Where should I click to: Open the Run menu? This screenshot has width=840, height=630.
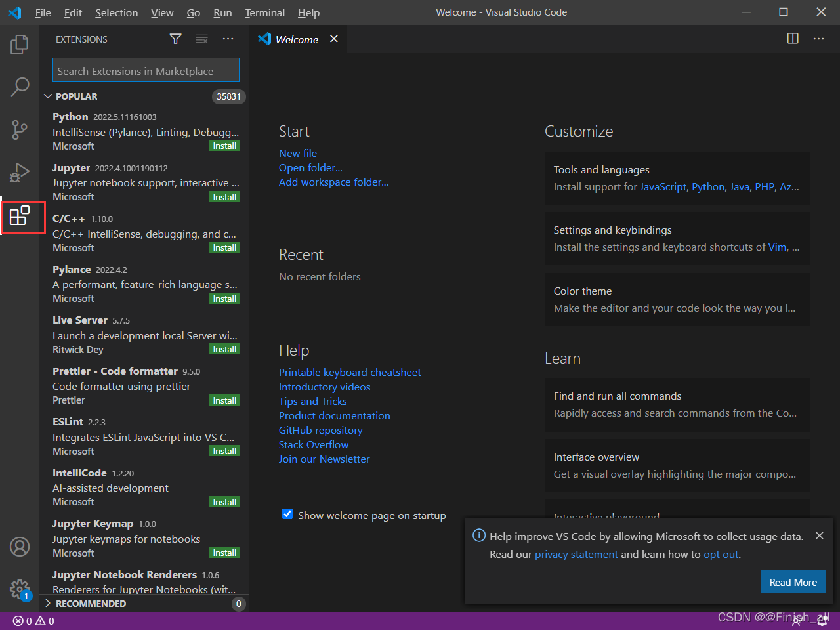(222, 12)
